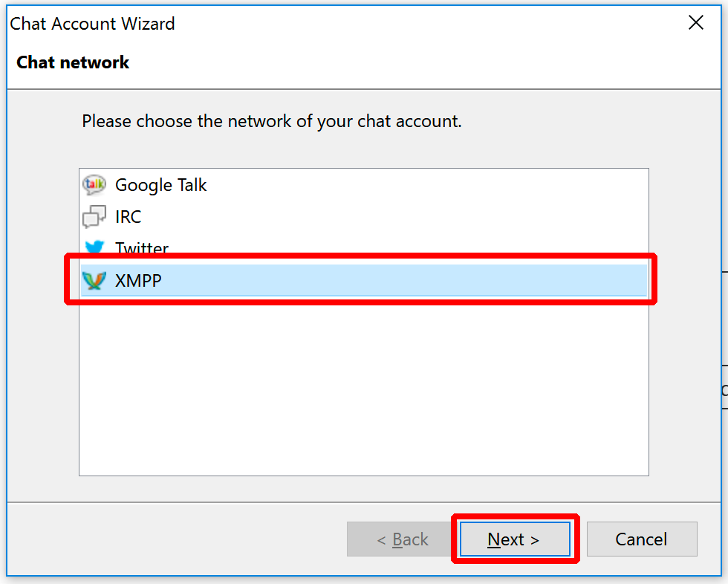This screenshot has width=728, height=584.
Task: Click the Chat network heading
Action: 73,62
